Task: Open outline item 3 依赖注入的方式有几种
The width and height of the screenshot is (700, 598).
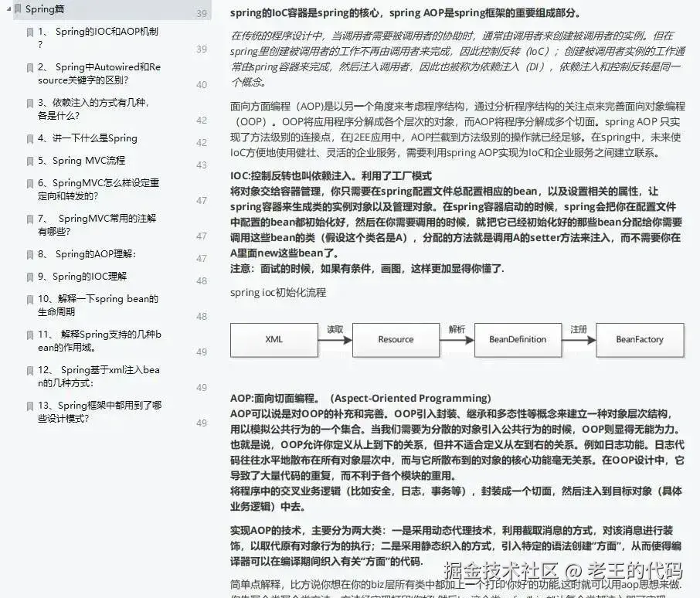Action: pyautogui.click(x=93, y=109)
